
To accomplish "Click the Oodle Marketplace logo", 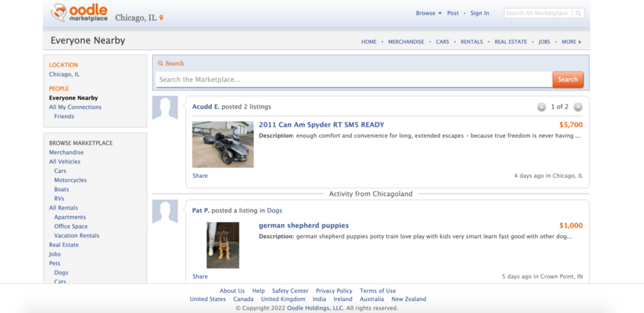I will (79, 13).
